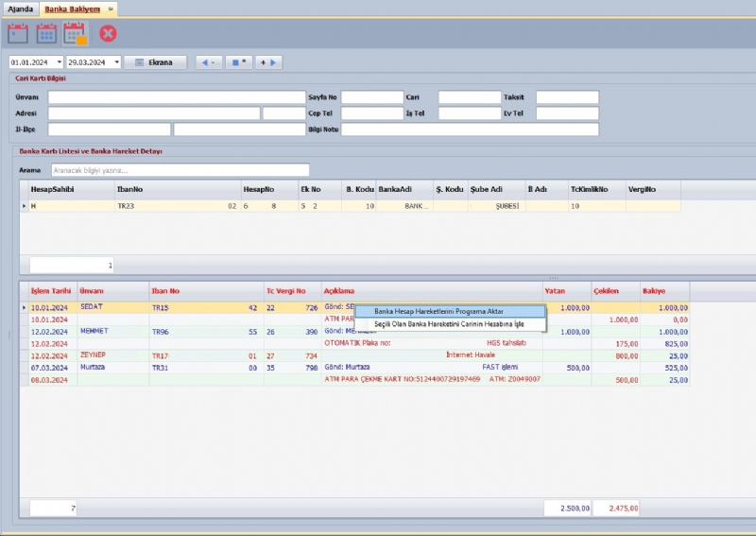Select Banka Hesap Hareketlerini Programa Aktar
The width and height of the screenshot is (756, 536).
(451, 312)
